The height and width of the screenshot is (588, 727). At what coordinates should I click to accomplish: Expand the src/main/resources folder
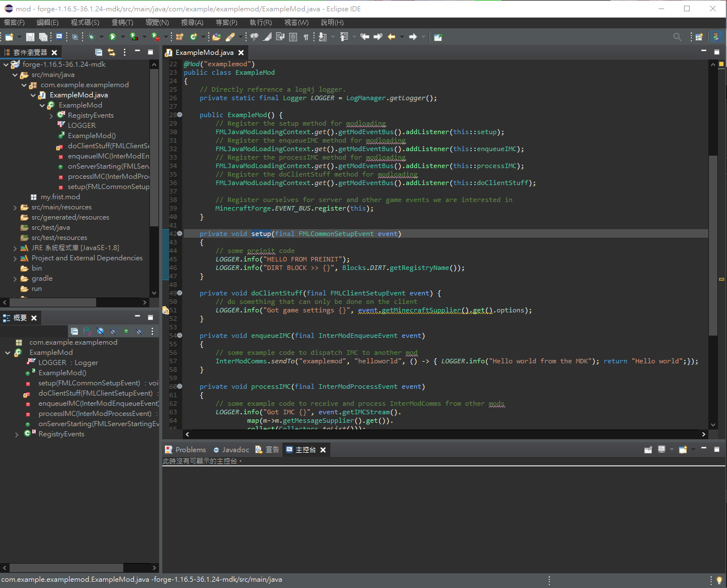point(15,208)
